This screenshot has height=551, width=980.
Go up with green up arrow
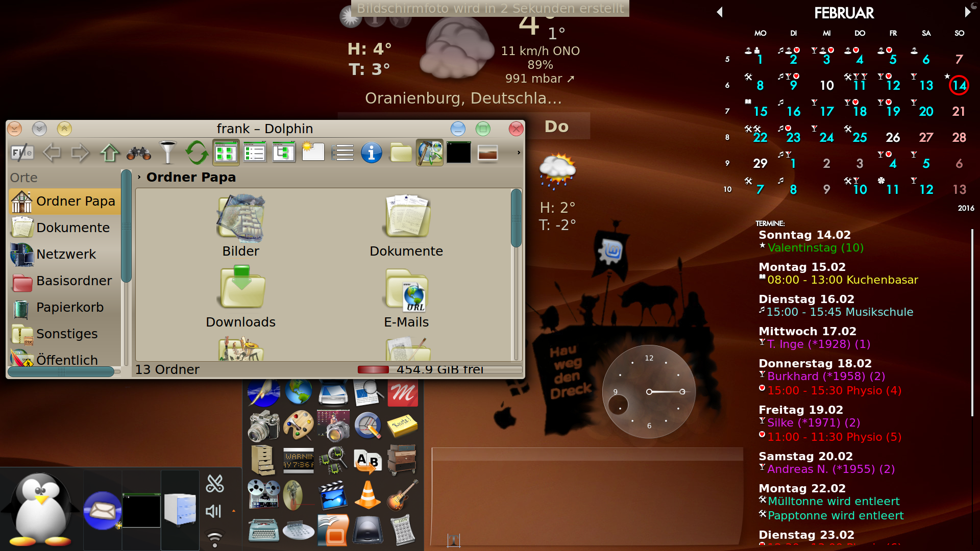pos(110,153)
